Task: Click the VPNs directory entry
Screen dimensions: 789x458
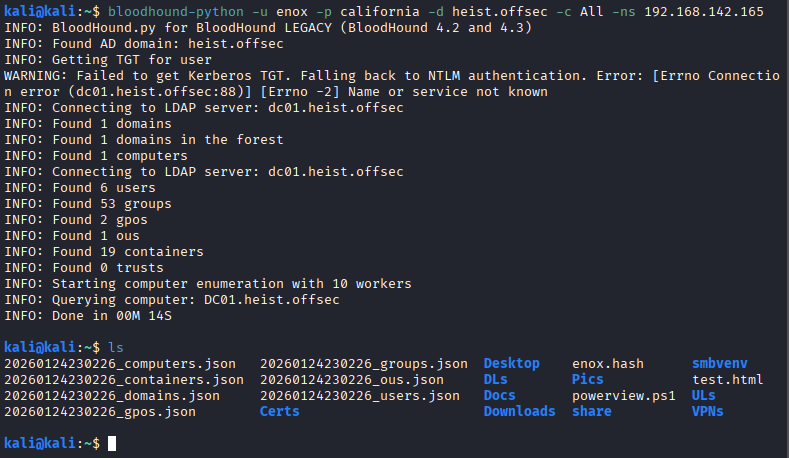Action: (x=707, y=411)
